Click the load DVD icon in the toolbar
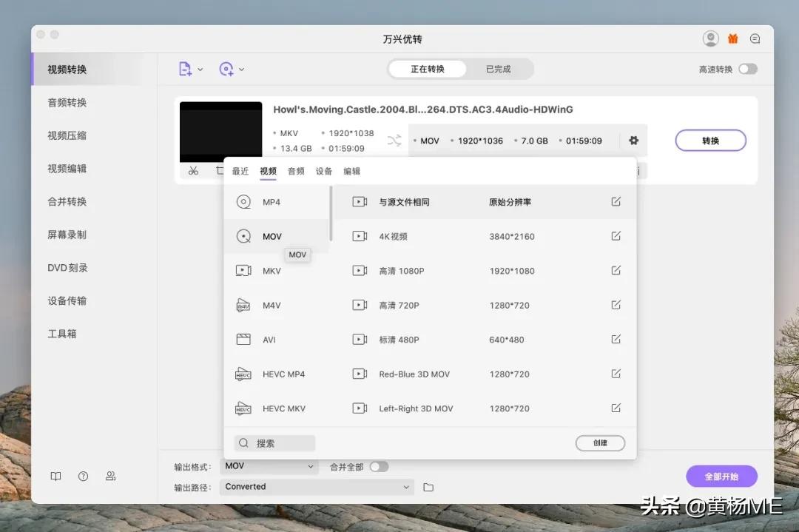This screenshot has height=532, width=799. (x=226, y=67)
